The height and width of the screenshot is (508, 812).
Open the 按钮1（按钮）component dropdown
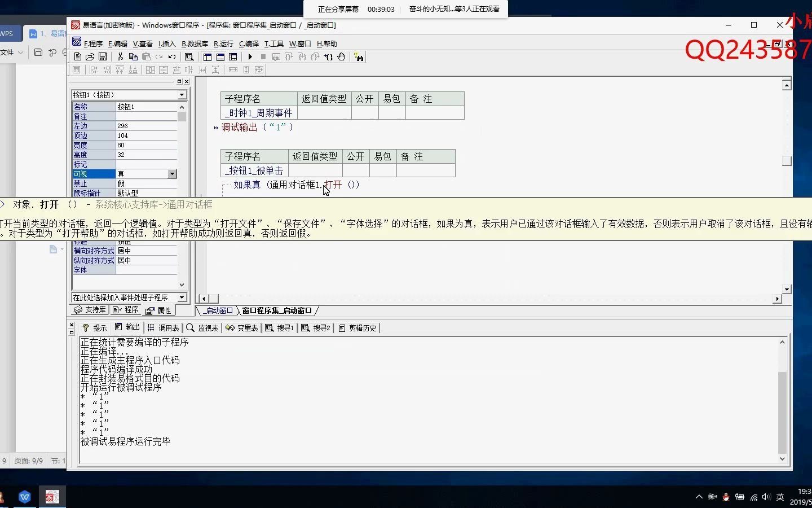point(182,95)
